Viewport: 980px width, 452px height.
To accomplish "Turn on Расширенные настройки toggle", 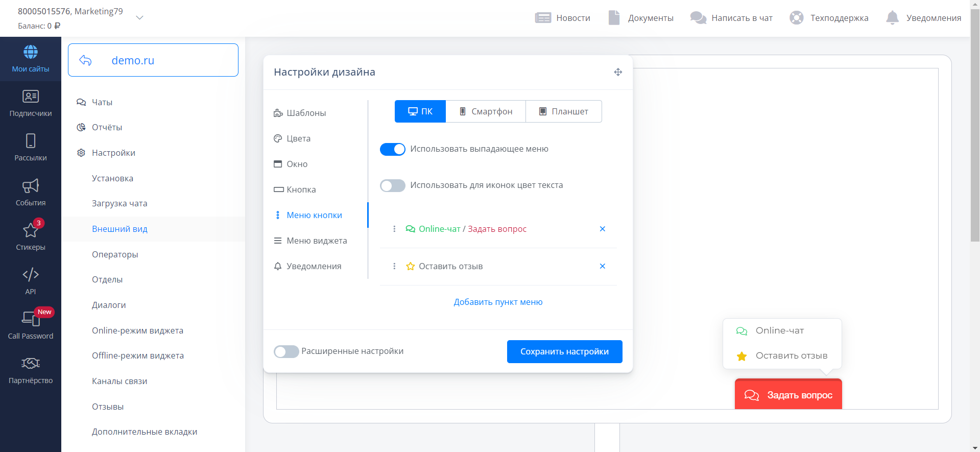I will (286, 351).
